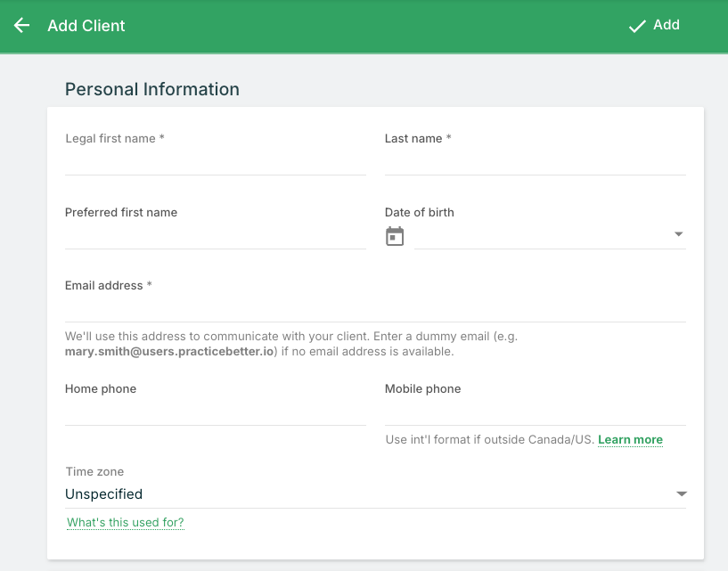
Task: Select the Unspecified time zone value
Action: point(103,494)
